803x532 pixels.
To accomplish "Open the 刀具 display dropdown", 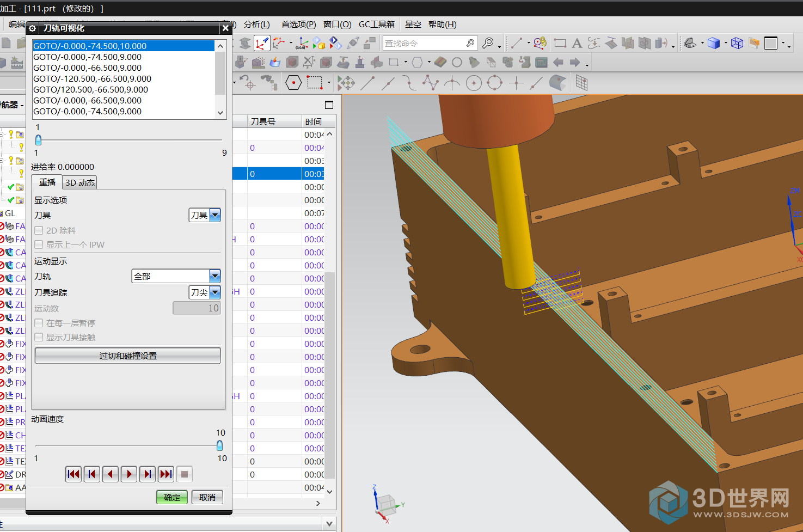I will pos(205,215).
